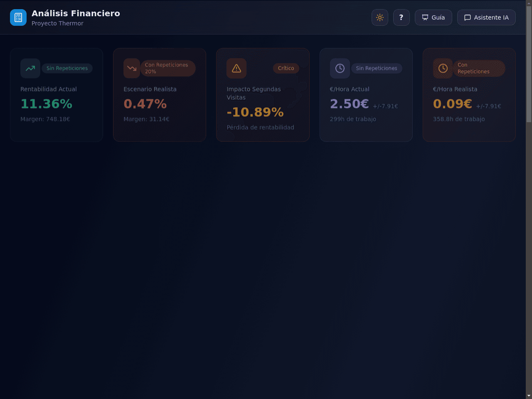Open help via question mark button
532x399 pixels.
point(401,17)
